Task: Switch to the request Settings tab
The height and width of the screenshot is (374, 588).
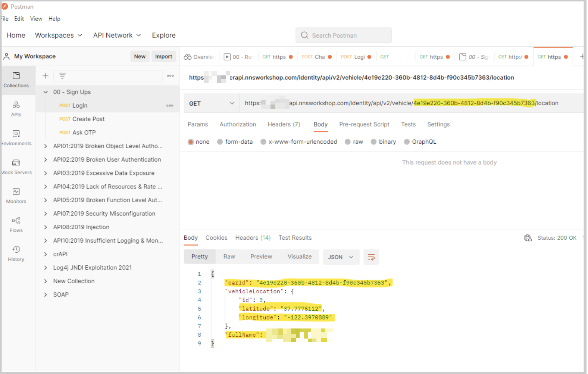Action: 438,124
